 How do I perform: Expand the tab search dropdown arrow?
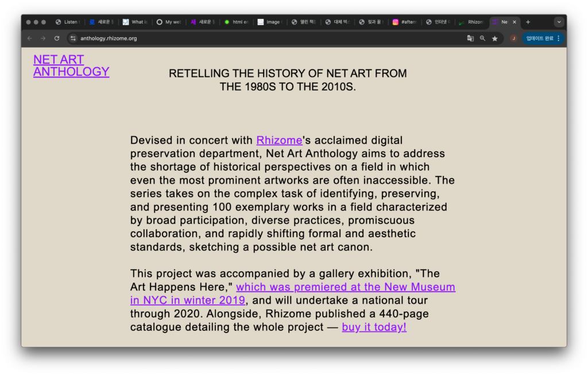coord(559,22)
